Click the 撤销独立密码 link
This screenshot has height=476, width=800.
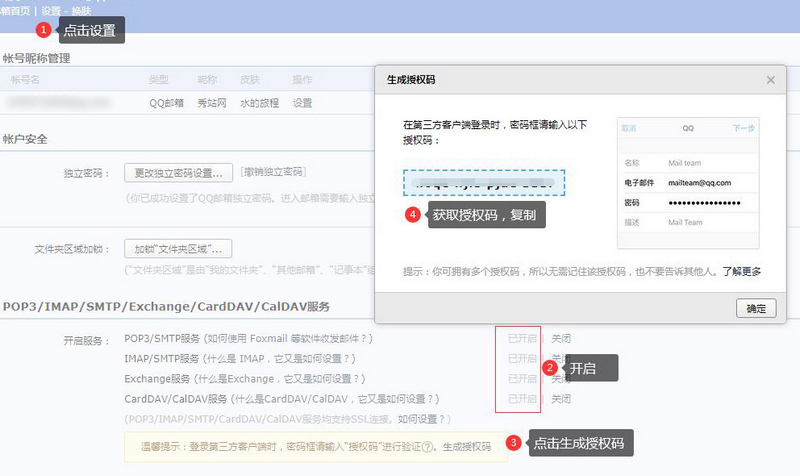tap(272, 172)
